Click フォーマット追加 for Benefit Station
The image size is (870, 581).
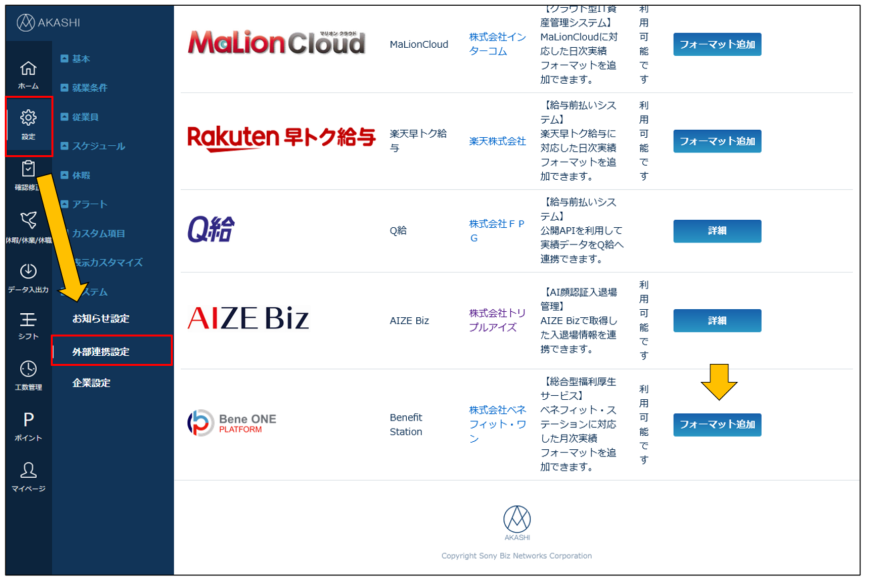click(x=717, y=425)
